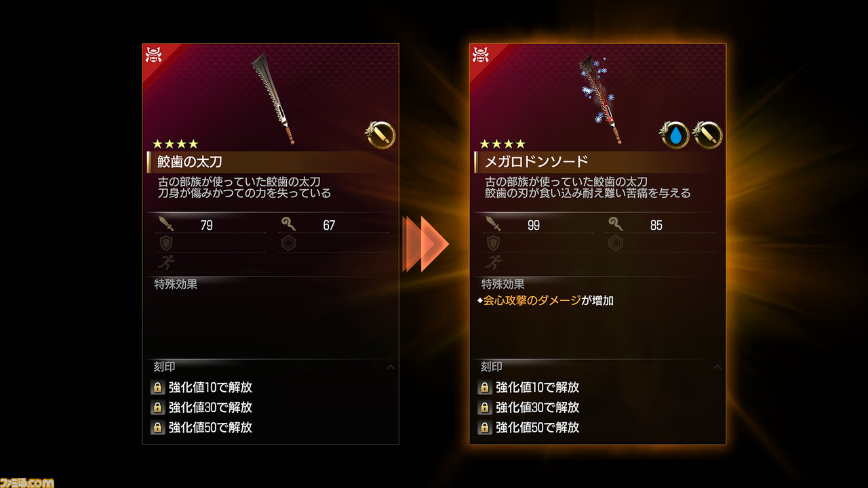Click the red helmet icon on right card
Screen dimensions: 868x488
479,54
